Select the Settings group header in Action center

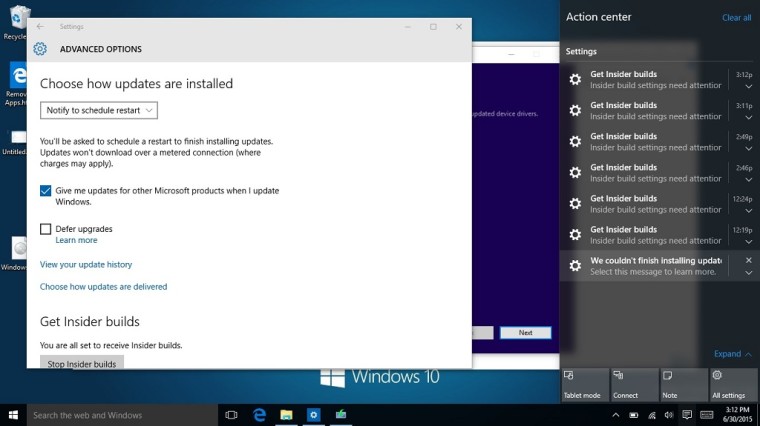pos(581,51)
